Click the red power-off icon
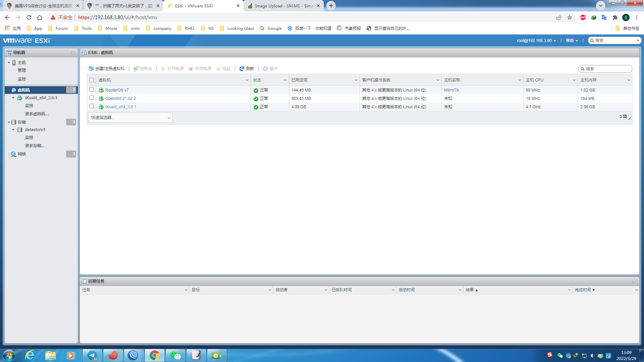This screenshot has height=362, width=644. click(x=191, y=69)
